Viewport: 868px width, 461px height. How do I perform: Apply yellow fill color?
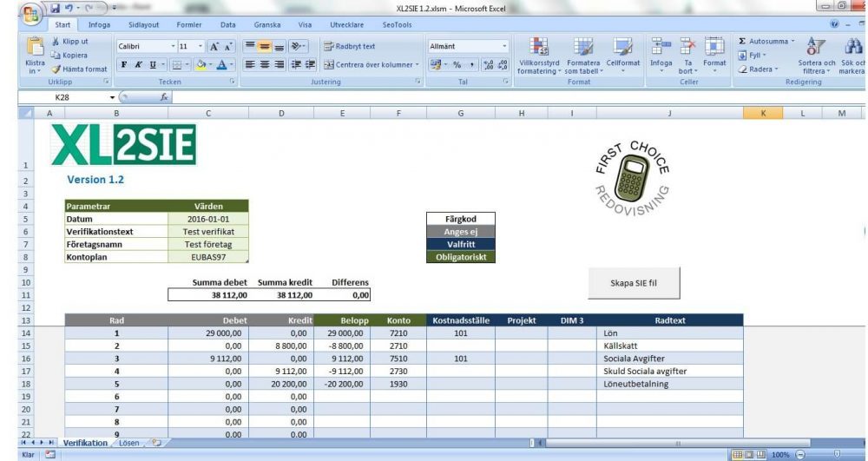pos(201,65)
